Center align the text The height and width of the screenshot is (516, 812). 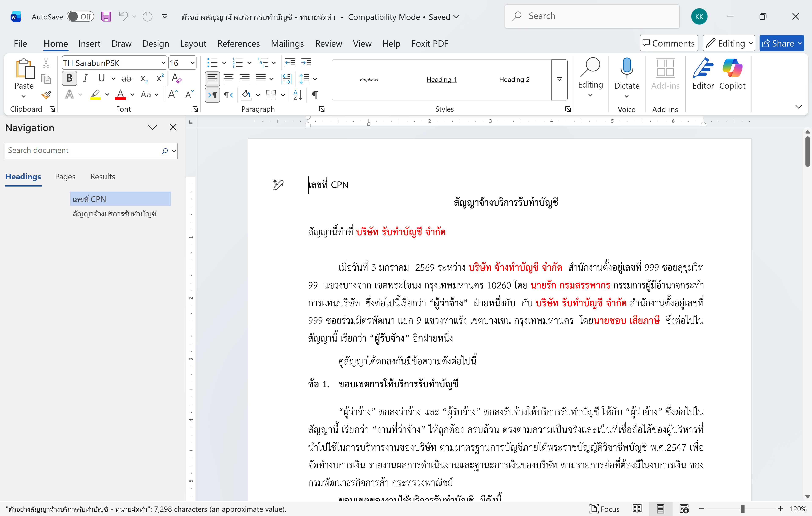click(x=228, y=79)
